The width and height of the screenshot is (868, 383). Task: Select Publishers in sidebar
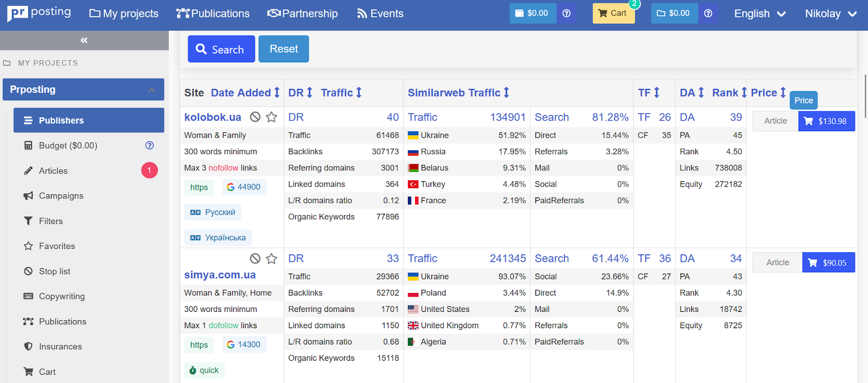pyautogui.click(x=89, y=120)
